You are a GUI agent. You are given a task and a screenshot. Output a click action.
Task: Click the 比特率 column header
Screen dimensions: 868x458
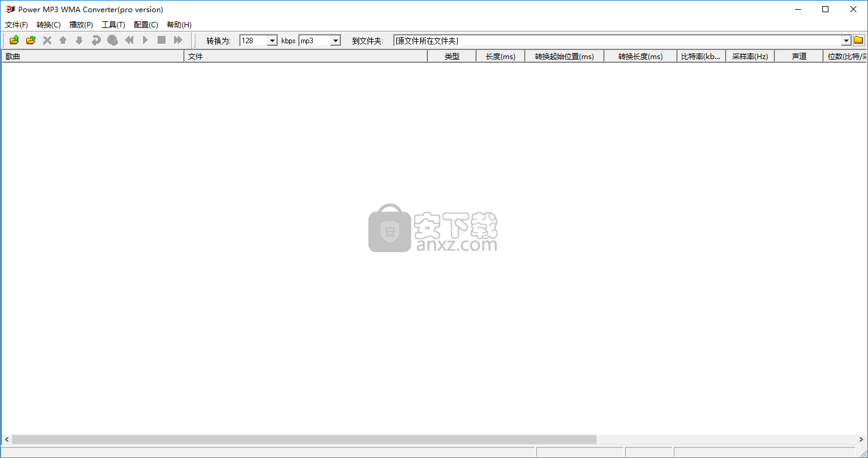(701, 56)
